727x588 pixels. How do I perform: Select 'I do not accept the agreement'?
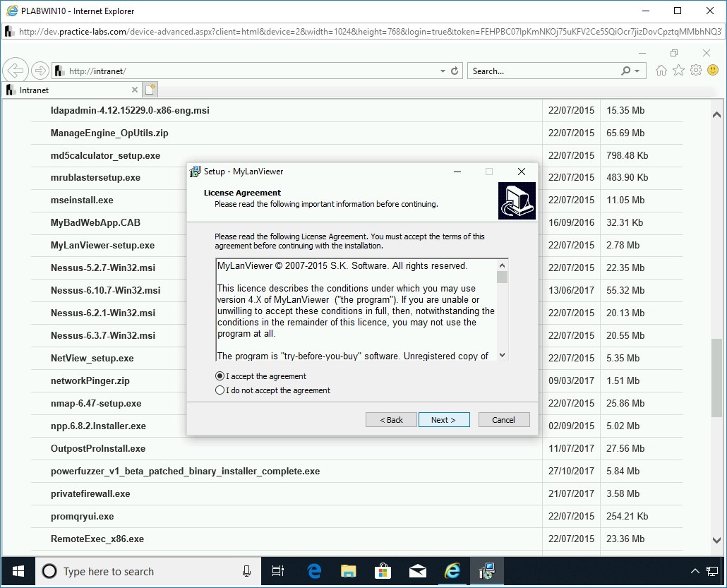point(220,390)
